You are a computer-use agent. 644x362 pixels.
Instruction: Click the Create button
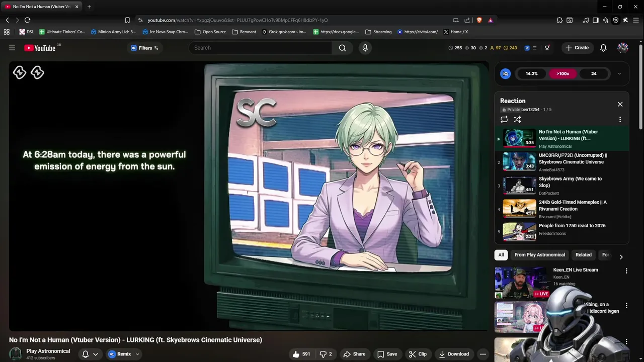coord(577,48)
